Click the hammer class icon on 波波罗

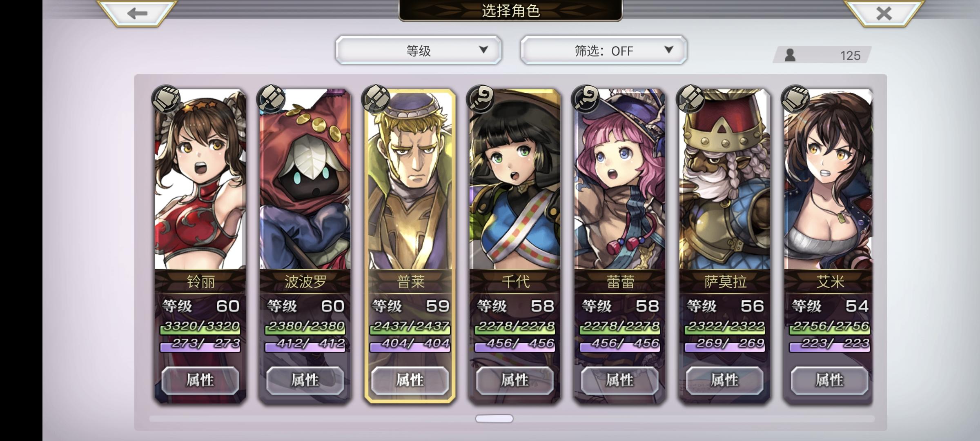coord(271,99)
